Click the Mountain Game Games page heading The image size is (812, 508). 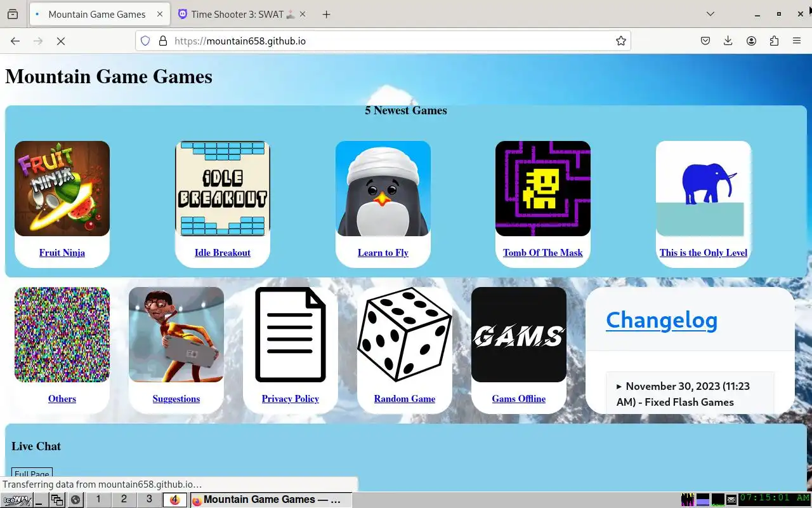[x=108, y=76]
